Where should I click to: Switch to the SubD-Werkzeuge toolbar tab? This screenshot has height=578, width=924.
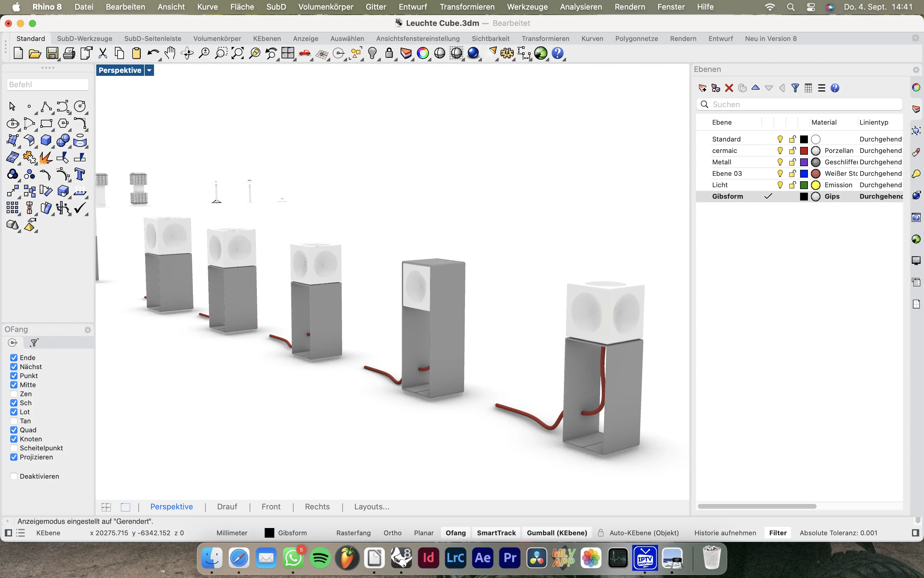point(85,39)
